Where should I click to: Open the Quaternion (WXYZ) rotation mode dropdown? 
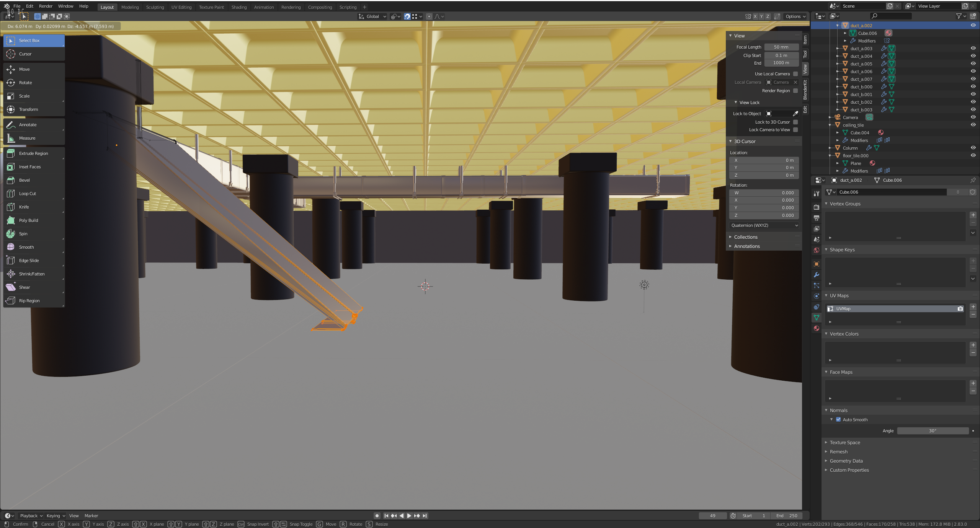point(764,225)
